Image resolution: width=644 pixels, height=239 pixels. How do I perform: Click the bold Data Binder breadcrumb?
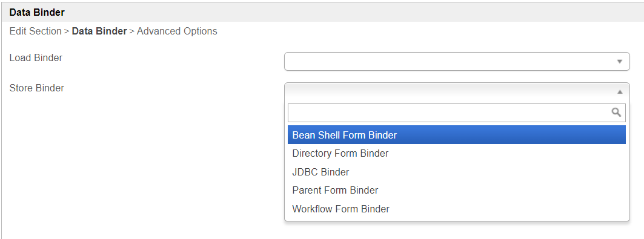(99, 31)
